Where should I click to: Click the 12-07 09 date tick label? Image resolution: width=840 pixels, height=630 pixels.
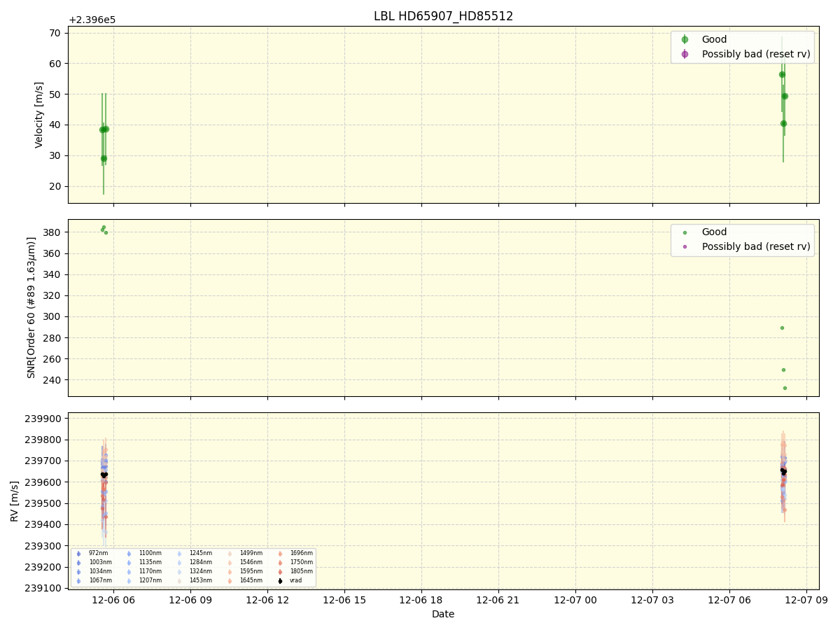tap(806, 600)
